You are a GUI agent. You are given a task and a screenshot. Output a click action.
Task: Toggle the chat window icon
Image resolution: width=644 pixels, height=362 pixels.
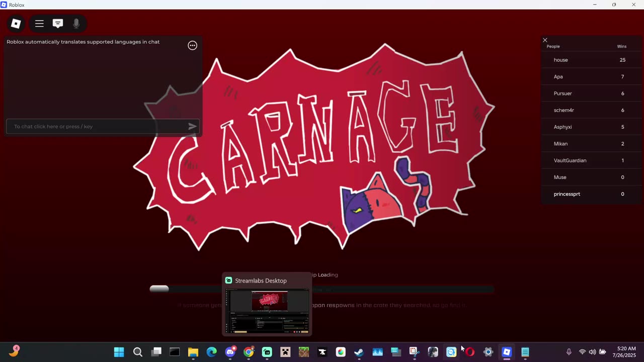58,24
